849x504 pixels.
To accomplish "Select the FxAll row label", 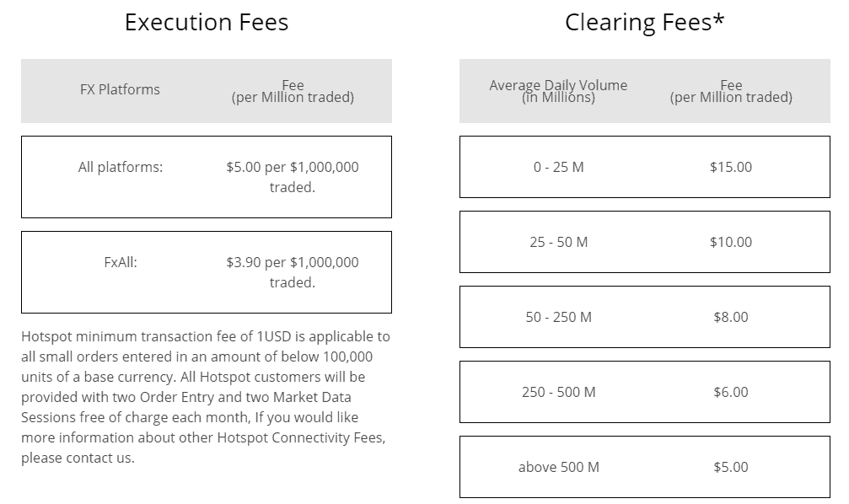I will click(121, 262).
